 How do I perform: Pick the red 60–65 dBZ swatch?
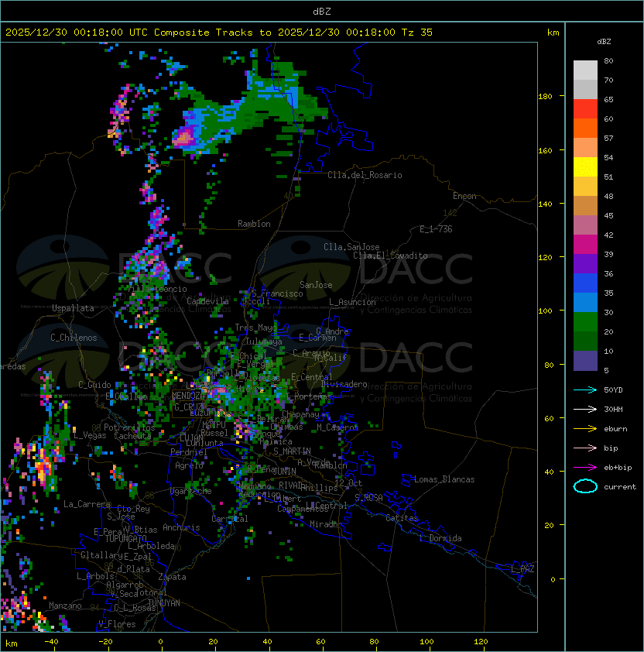coord(585,109)
